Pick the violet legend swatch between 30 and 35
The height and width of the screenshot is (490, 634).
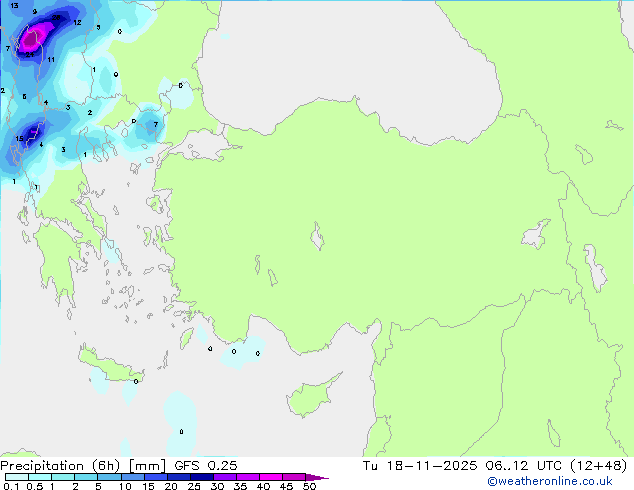[x=224, y=477]
